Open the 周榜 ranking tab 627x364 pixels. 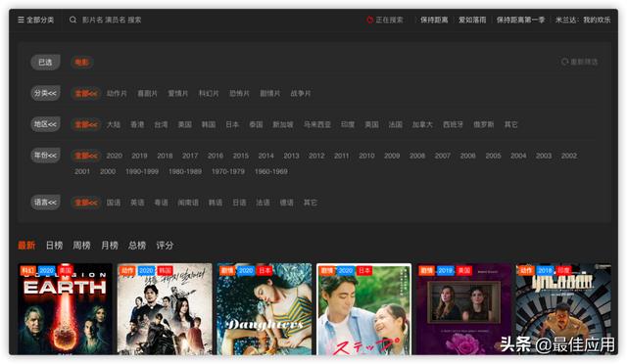coord(81,246)
